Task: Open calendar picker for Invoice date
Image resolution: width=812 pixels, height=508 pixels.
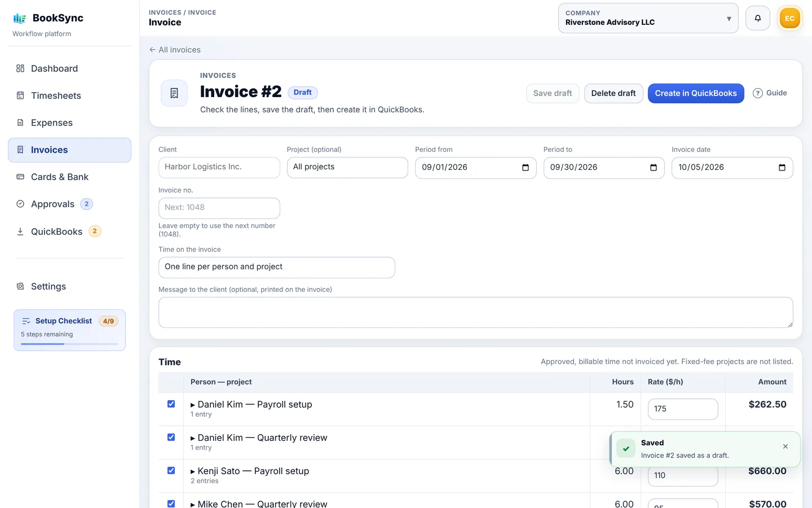Action: 782,168
